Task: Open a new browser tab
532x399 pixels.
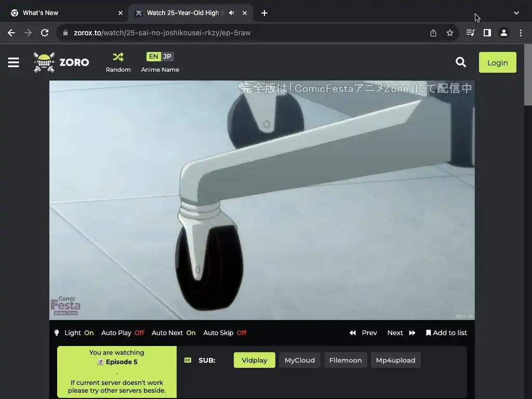Action: 264,13
